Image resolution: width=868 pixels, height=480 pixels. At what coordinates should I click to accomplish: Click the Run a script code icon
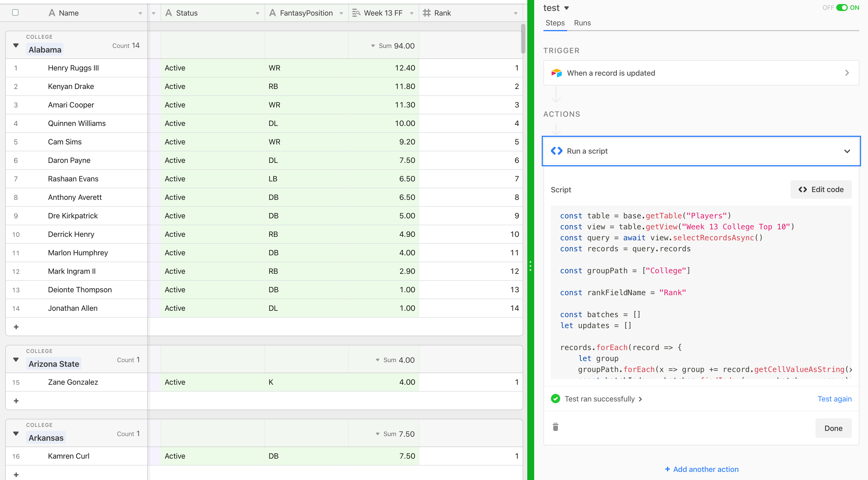click(x=557, y=151)
